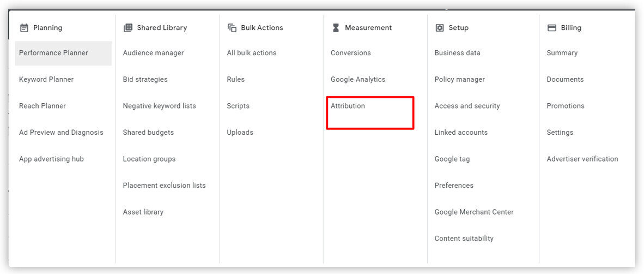Click the Measurement hourglass icon
Viewport: 644px width, 274px height.
click(336, 28)
